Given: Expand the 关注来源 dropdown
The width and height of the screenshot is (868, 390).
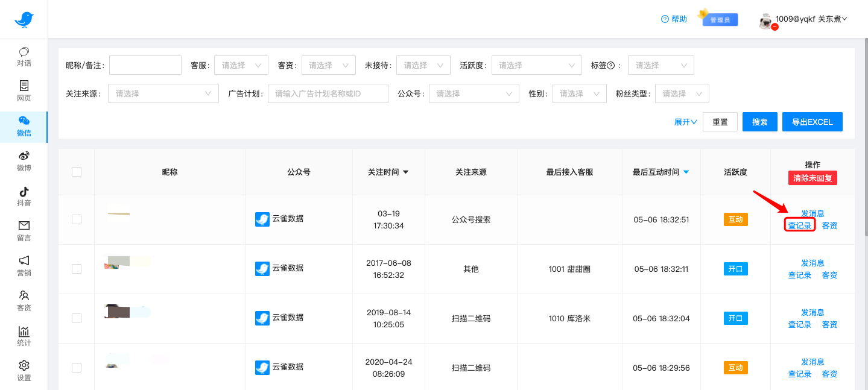Looking at the screenshot, I should click(163, 93).
